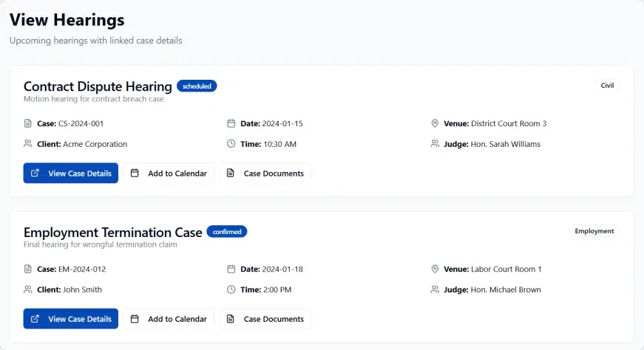Add Contract Dispute Hearing to calendar
Viewport: 644px width, 350px height.
(x=169, y=174)
